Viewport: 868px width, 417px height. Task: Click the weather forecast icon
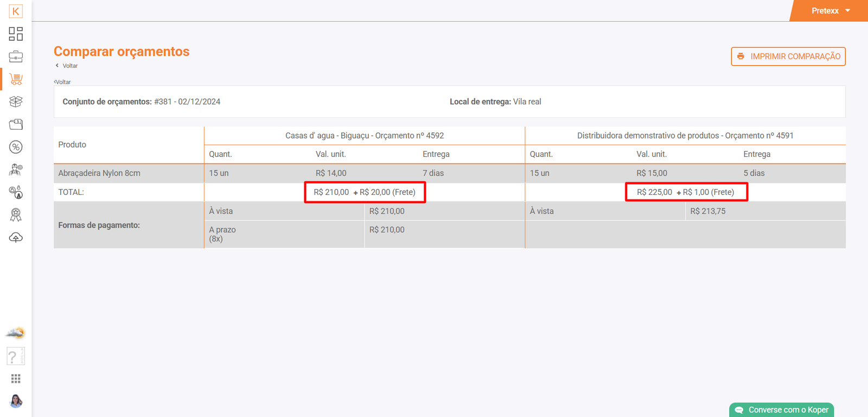tap(16, 333)
